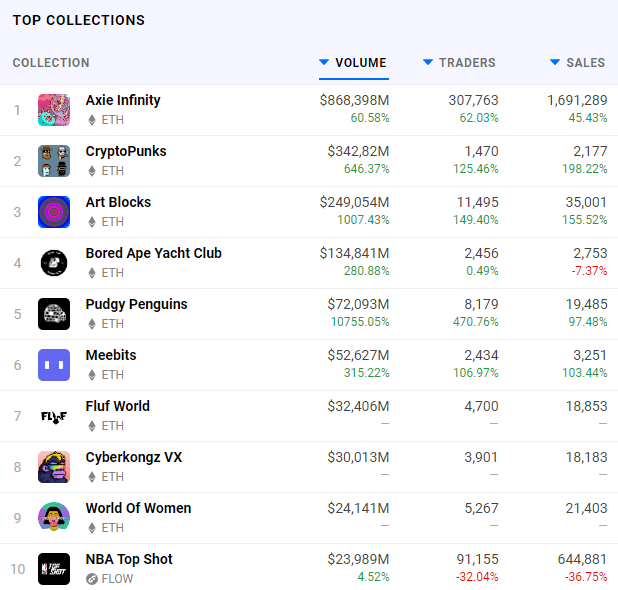The height and width of the screenshot is (590, 618).
Task: Sort the list by Traders column
Action: pyautogui.click(x=459, y=63)
